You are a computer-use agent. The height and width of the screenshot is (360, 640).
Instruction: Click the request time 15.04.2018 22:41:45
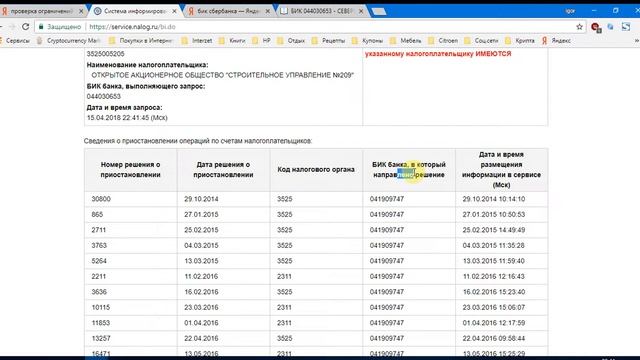(x=127, y=118)
